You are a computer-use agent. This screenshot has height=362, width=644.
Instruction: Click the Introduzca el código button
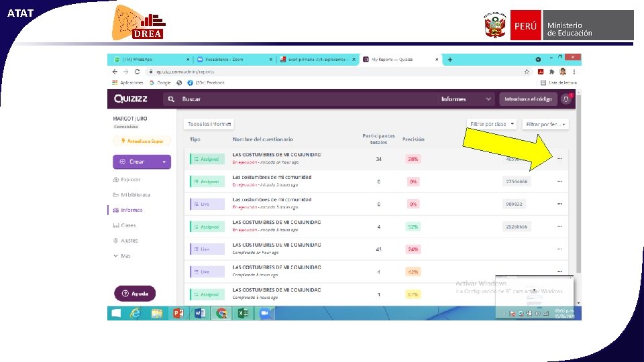coord(528,99)
